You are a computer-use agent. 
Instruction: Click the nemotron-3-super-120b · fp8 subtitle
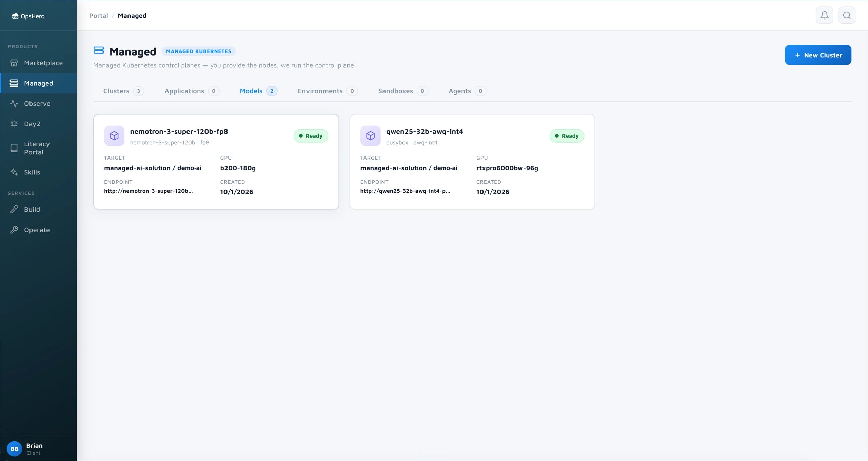[170, 143]
